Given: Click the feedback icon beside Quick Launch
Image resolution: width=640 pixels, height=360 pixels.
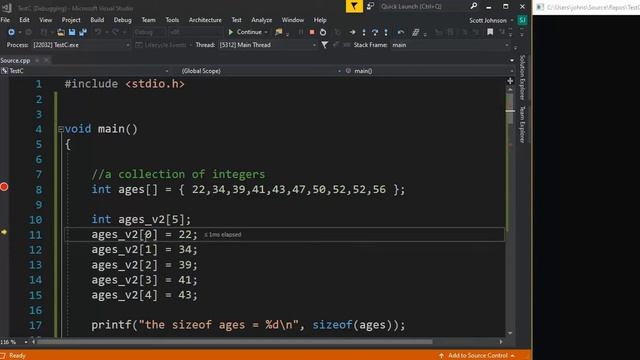Looking at the screenshot, I should click(x=370, y=6).
